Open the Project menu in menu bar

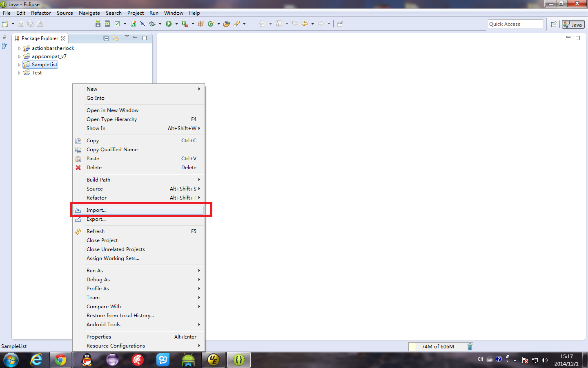(135, 13)
